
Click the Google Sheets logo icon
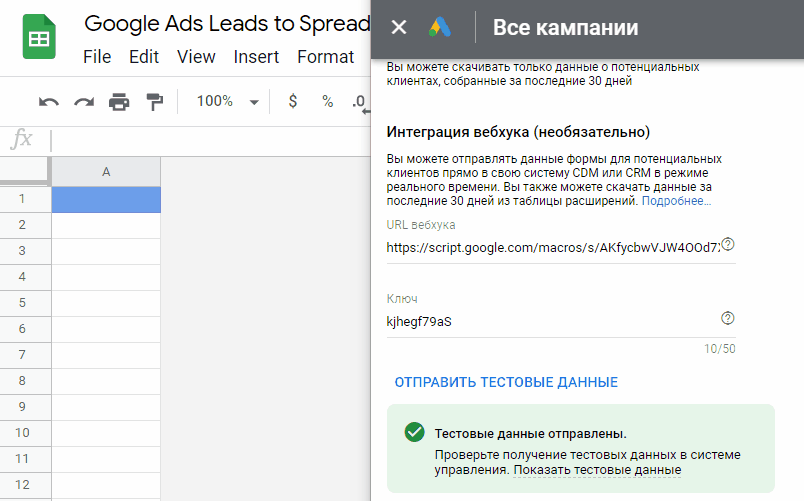coord(39,37)
